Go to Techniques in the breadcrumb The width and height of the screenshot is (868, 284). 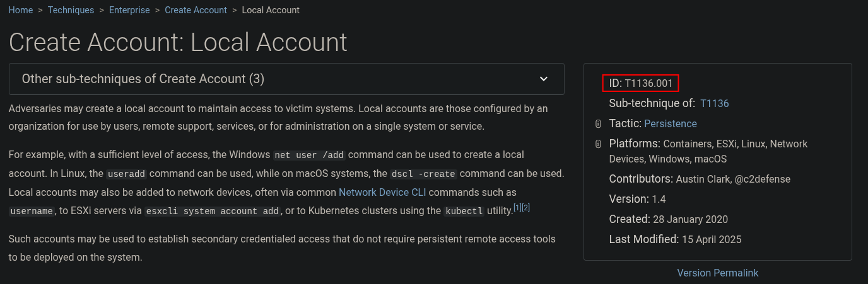71,10
